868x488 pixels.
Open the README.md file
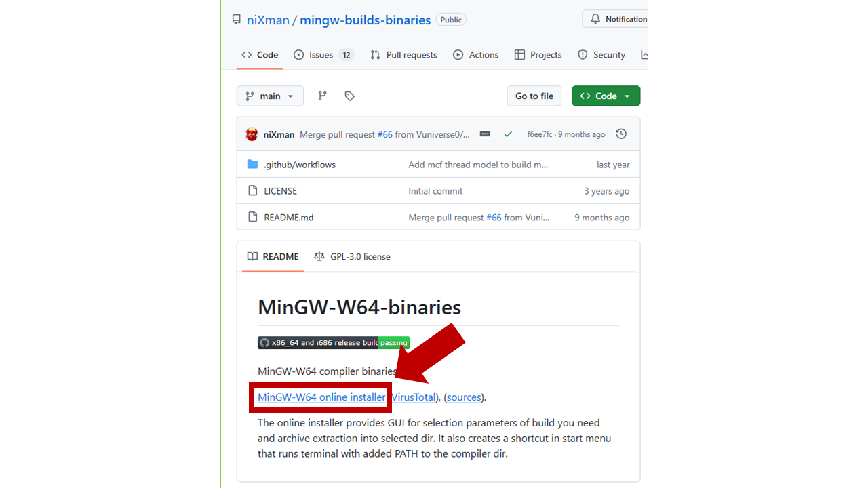coord(289,218)
